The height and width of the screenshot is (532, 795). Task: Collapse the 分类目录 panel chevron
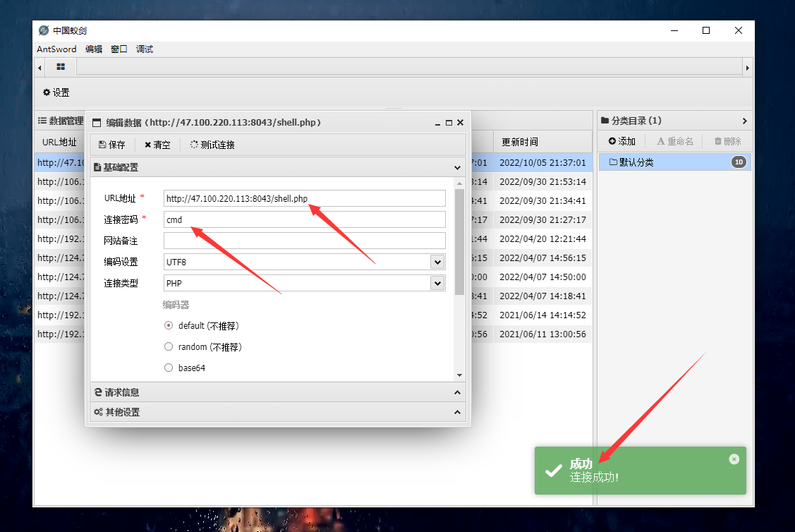(x=744, y=121)
